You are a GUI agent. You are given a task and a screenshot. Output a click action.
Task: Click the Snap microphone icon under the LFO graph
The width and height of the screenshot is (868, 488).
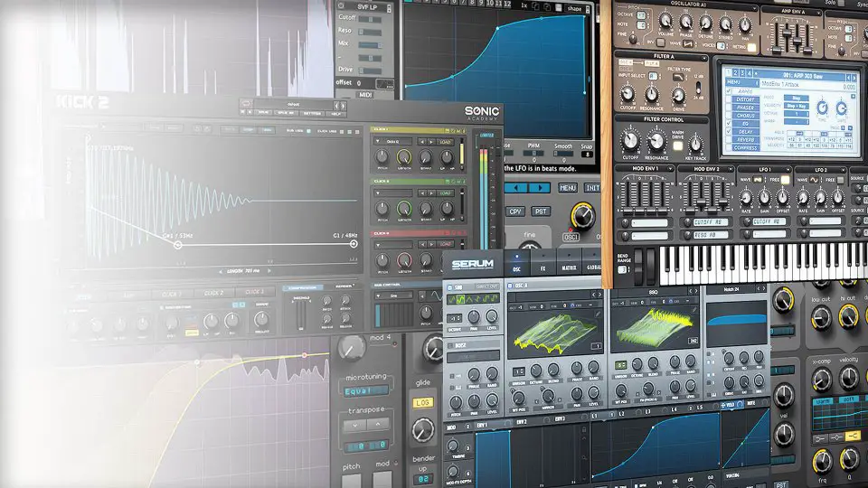(x=588, y=155)
